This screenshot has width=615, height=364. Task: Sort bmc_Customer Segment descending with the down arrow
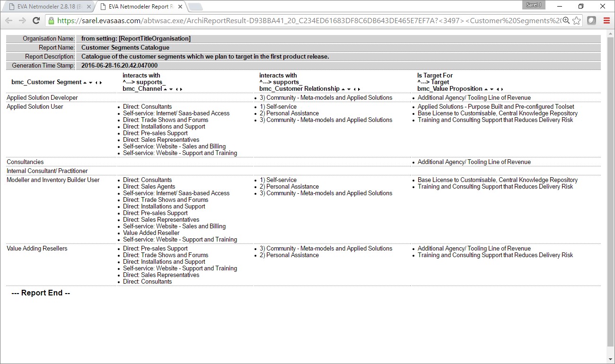coord(90,83)
